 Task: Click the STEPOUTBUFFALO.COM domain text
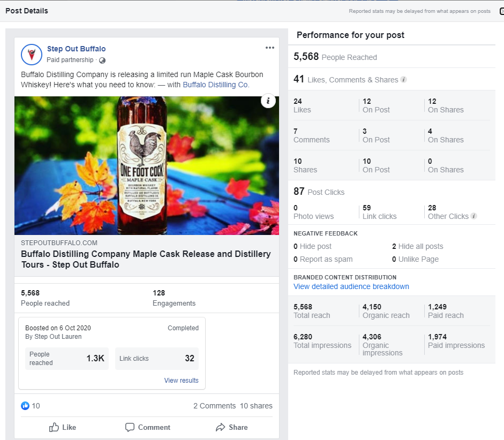tap(59, 243)
